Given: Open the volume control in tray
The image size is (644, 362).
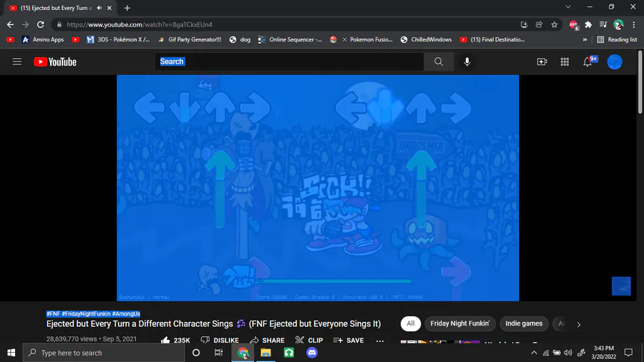Looking at the screenshot, I should coord(568,353).
